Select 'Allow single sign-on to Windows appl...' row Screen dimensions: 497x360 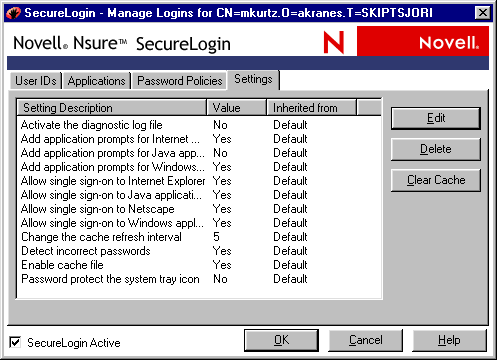pyautogui.click(x=199, y=223)
